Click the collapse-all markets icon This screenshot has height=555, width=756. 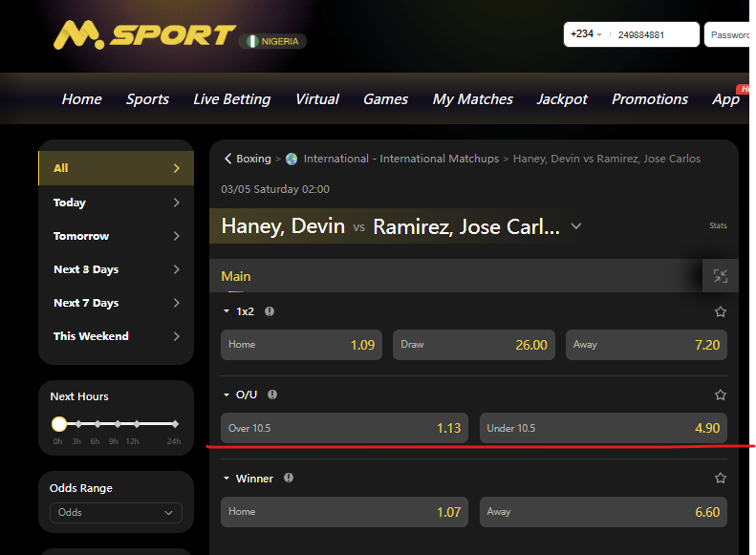pos(720,276)
